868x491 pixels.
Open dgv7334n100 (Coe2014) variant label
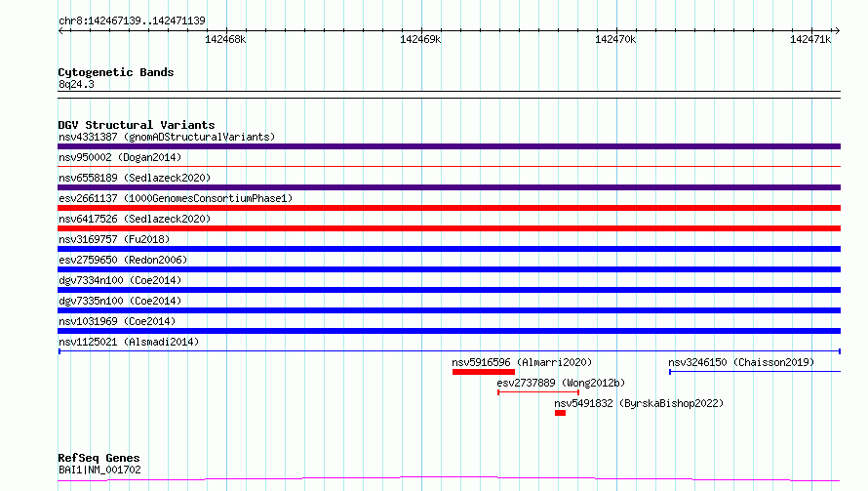pyautogui.click(x=120, y=280)
